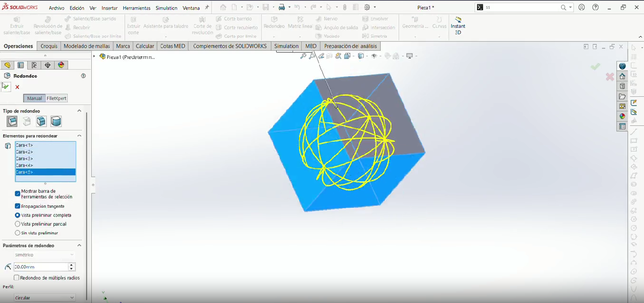
Task: Open the Herramientas menu
Action: pyautogui.click(x=137, y=8)
